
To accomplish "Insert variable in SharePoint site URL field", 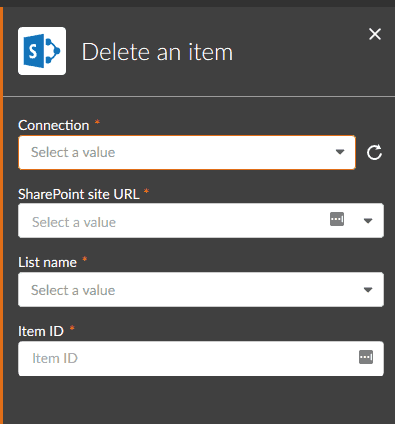I will (x=337, y=219).
